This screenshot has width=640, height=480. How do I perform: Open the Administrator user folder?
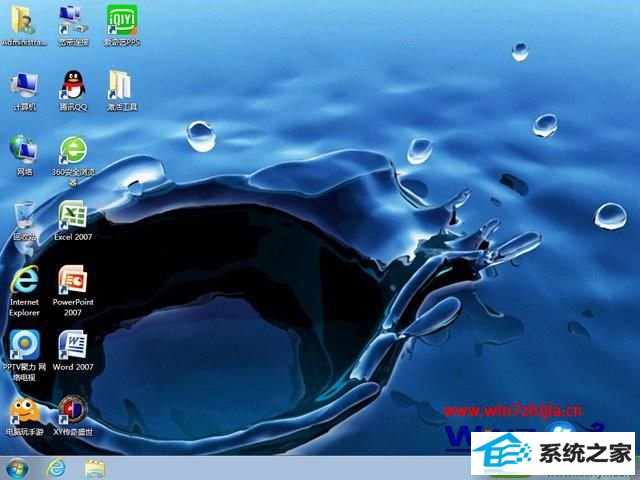(24, 20)
